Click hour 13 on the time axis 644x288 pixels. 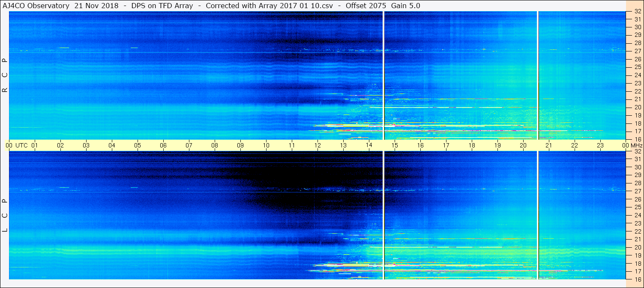click(x=343, y=145)
